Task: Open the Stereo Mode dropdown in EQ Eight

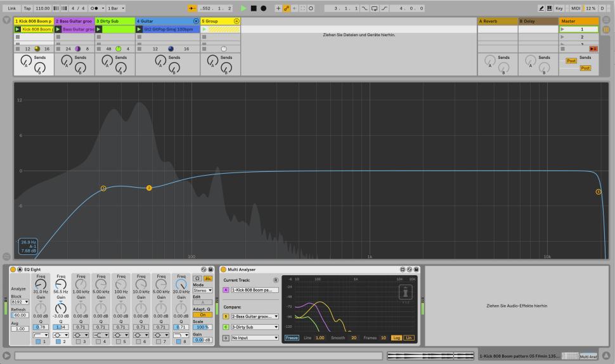Action: (203, 290)
